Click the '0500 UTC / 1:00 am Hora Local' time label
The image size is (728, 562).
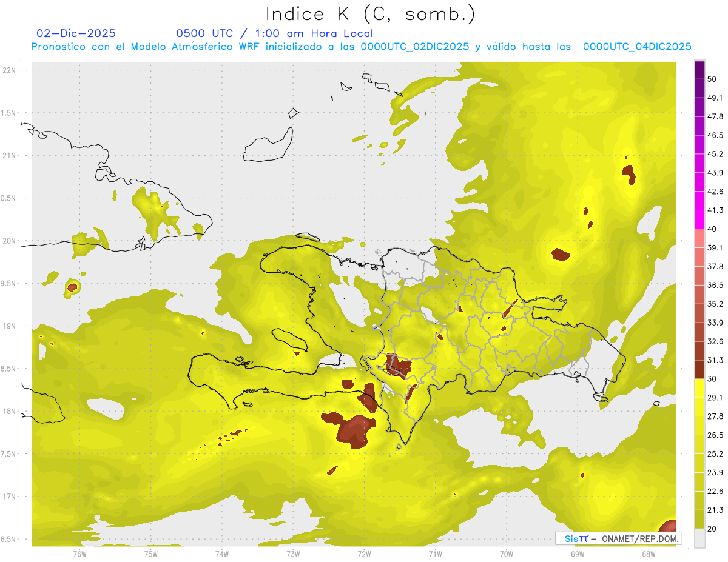(274, 33)
